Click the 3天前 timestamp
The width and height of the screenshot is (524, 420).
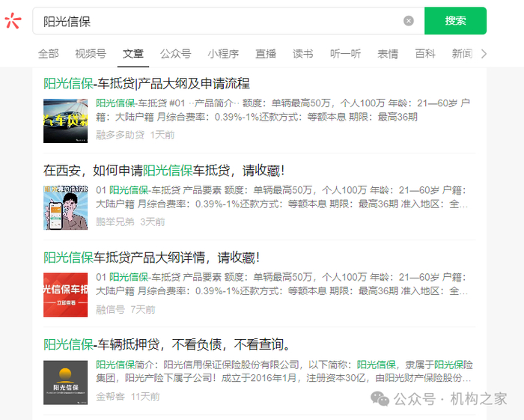point(153,222)
